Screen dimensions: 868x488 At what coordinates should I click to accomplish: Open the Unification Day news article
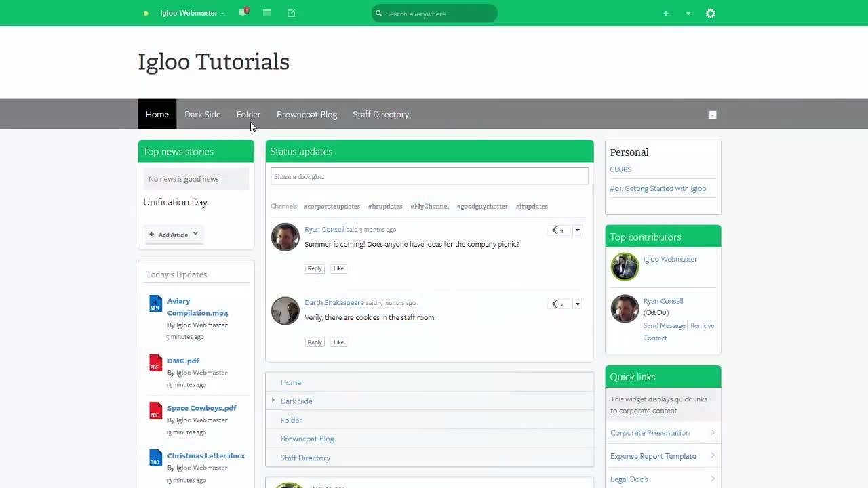point(176,202)
